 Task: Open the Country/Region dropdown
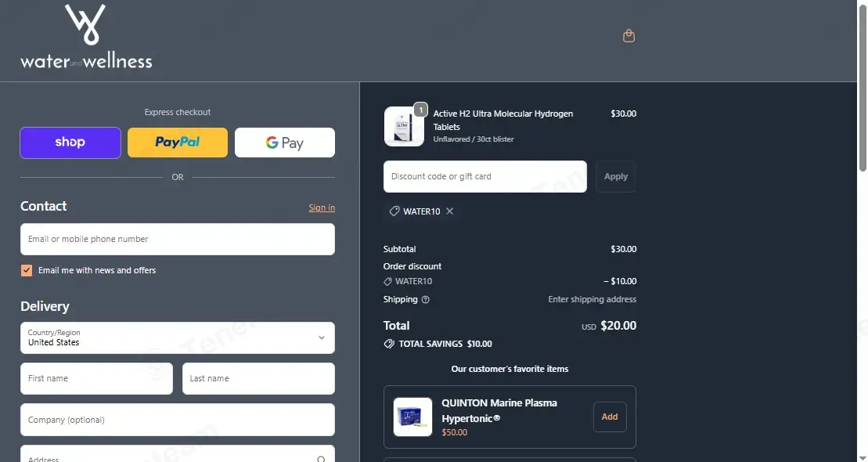[178, 338]
